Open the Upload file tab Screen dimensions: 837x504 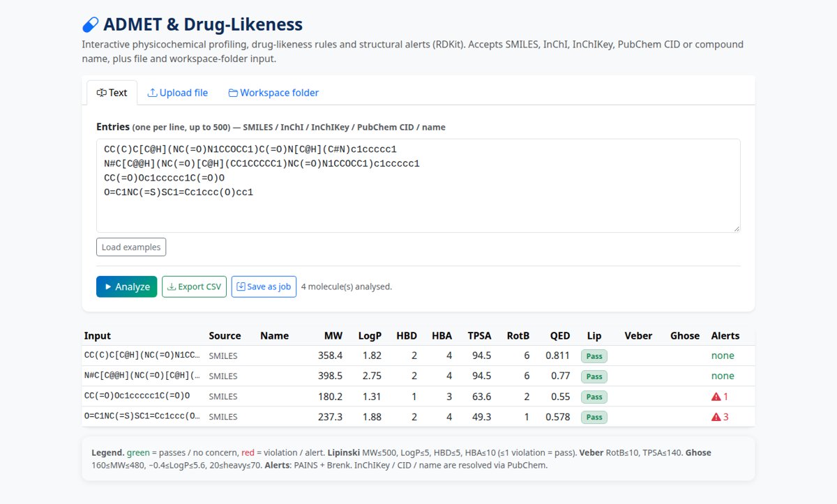pos(178,93)
